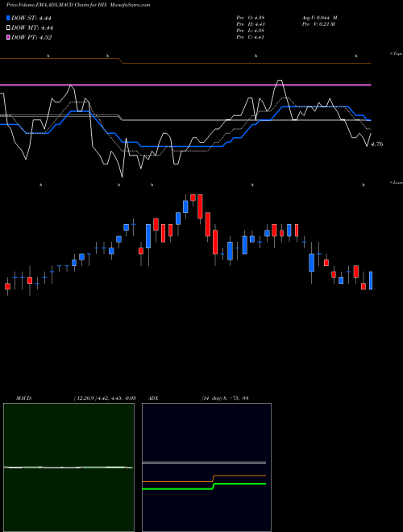The image size is (403, 532).
Task: Select the 'DOW MT: 4.44' legend text
Action: coord(32,28)
